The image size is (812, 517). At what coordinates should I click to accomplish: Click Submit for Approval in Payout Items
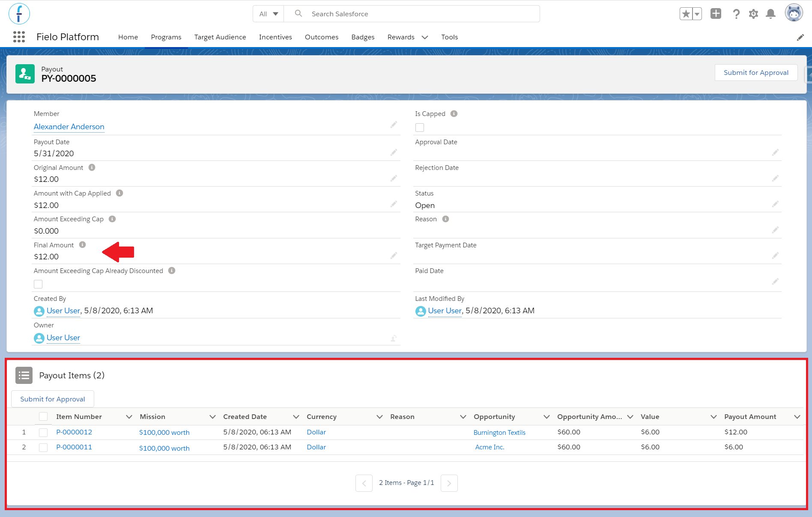point(53,399)
